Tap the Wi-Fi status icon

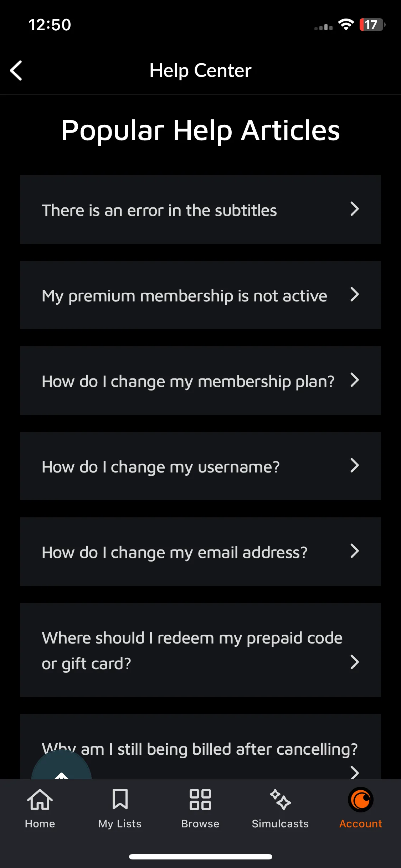[x=346, y=25]
